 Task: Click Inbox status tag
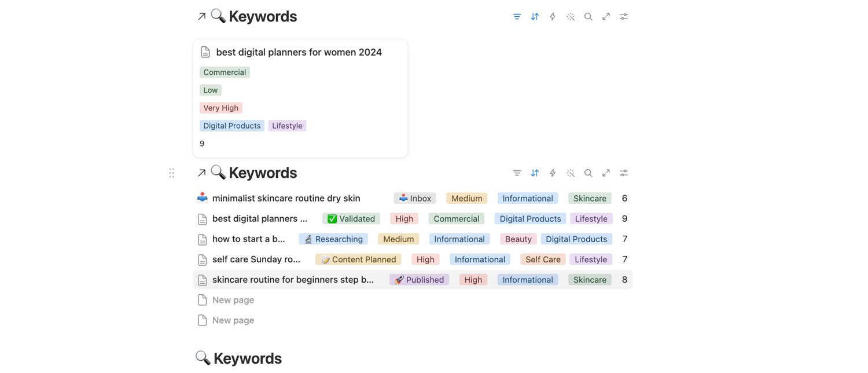click(x=415, y=198)
